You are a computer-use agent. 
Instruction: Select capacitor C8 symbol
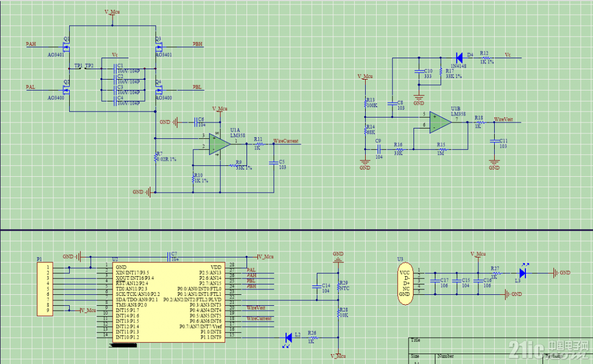[392, 103]
